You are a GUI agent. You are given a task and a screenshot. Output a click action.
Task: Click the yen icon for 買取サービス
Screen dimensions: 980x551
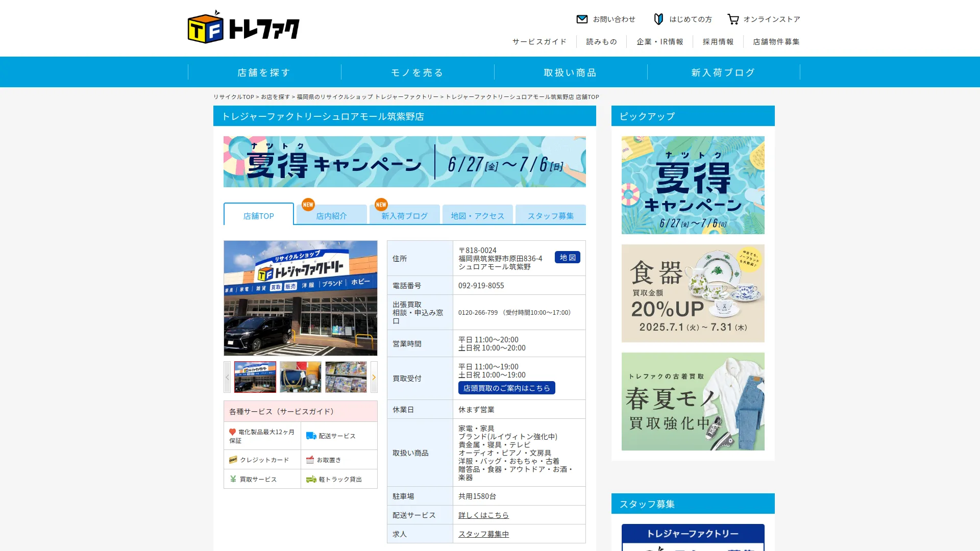point(233,479)
